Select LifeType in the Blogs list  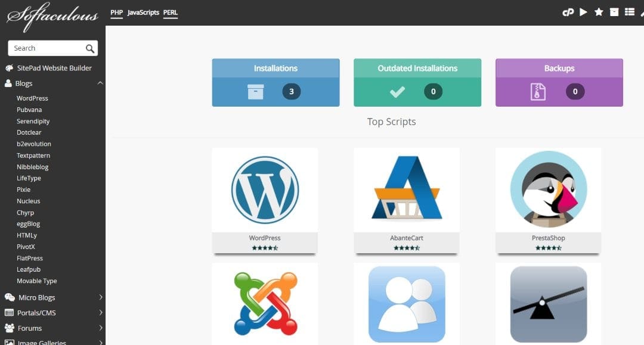(x=29, y=178)
